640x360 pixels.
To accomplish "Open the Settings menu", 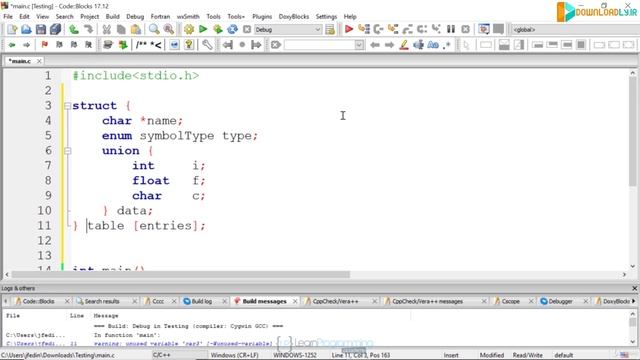I will click(x=326, y=16).
